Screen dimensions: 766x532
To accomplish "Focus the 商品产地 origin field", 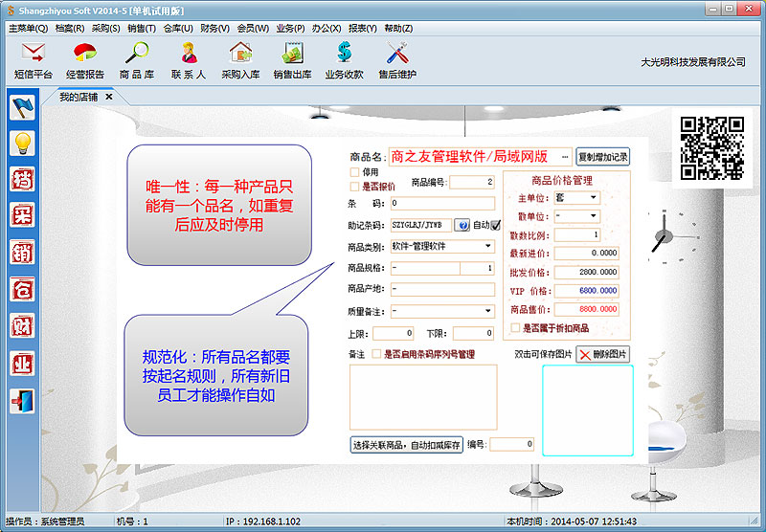I will click(442, 289).
